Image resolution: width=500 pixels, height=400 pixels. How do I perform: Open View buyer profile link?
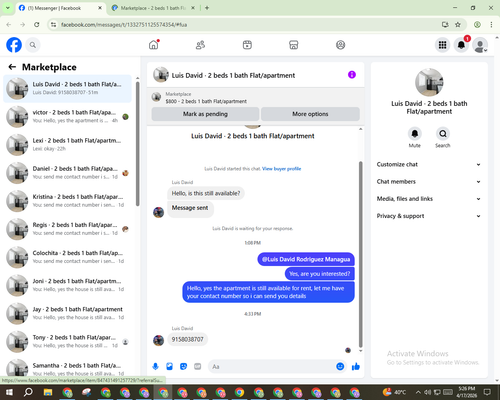[x=282, y=169]
